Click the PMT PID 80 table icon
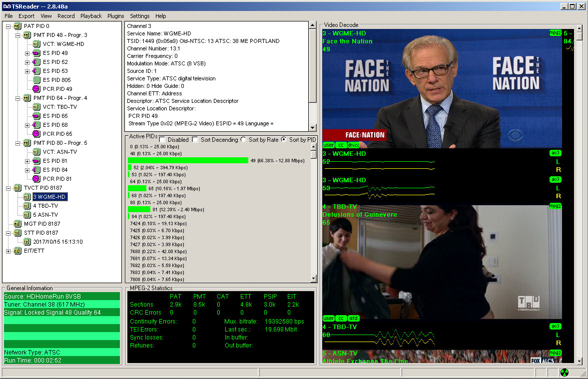588x379 pixels. click(x=26, y=143)
